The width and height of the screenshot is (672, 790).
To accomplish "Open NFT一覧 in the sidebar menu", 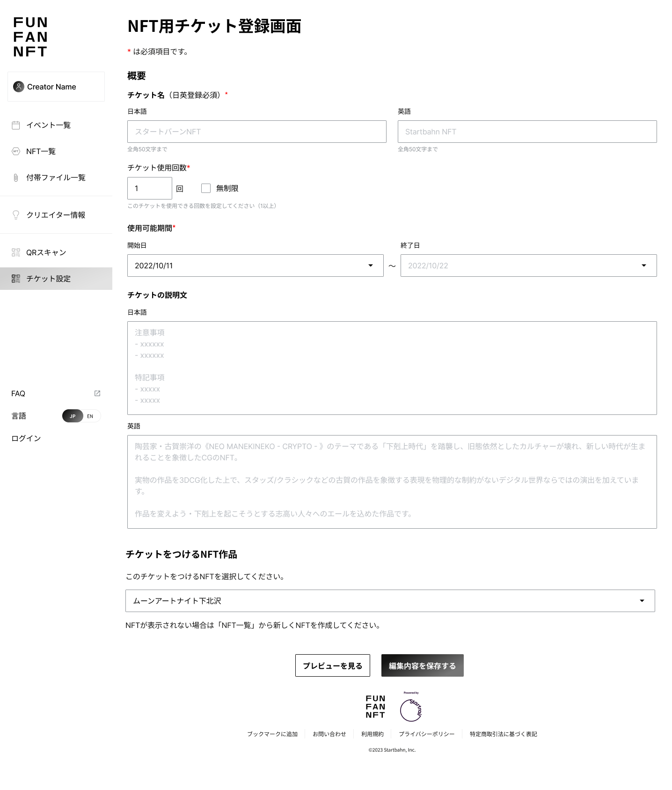I will 41,151.
